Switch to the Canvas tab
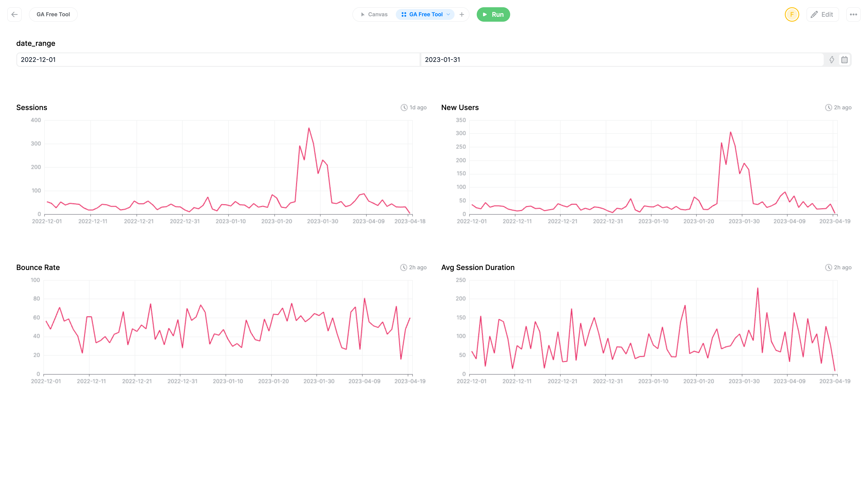Image resolution: width=868 pixels, height=488 pixels. [x=374, y=14]
